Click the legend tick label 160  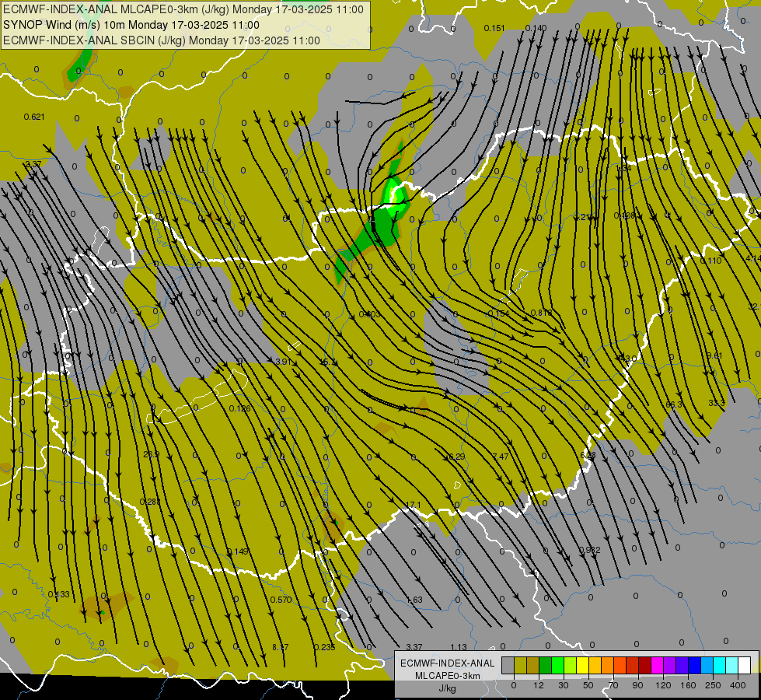pos(688,685)
